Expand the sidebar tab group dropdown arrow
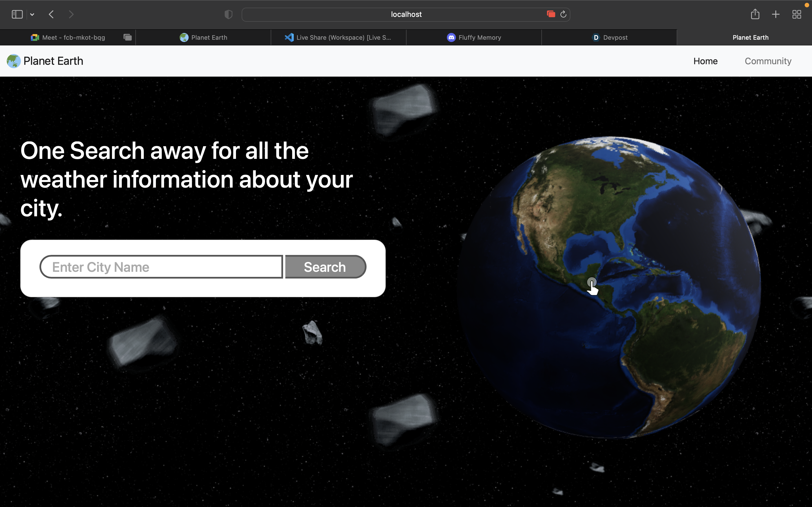 pos(32,14)
